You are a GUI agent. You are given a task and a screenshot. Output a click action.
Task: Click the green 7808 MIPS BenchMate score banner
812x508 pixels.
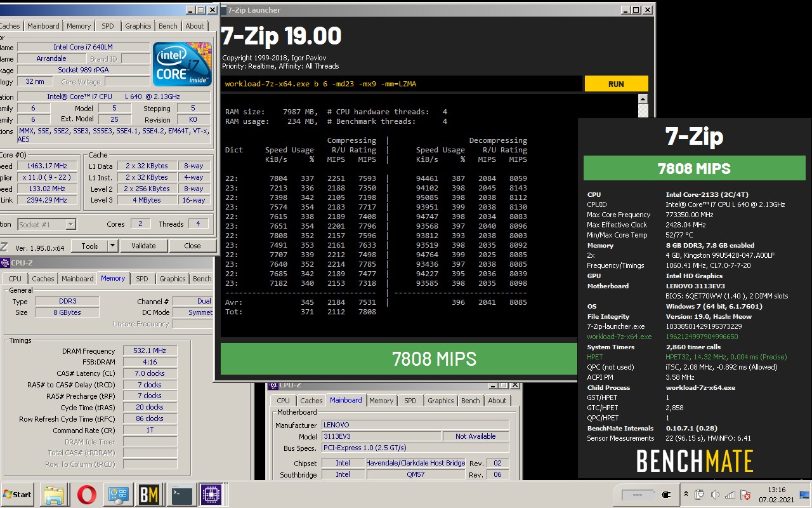pos(694,169)
